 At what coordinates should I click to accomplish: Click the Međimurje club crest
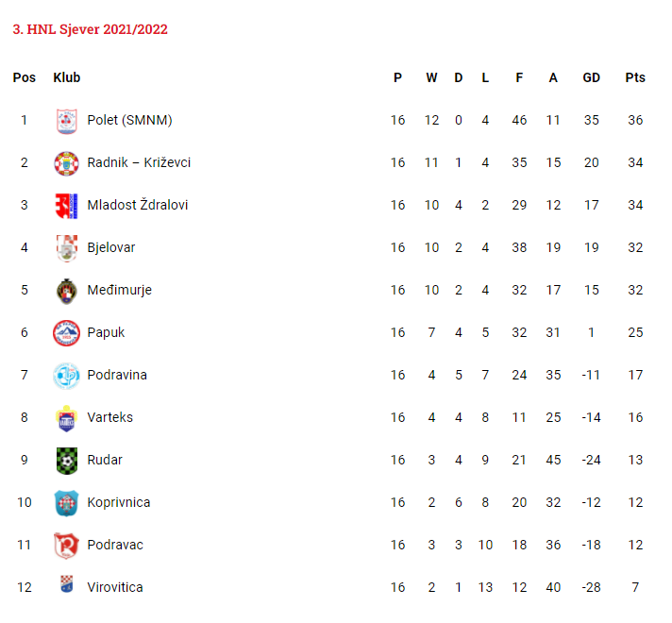tap(66, 291)
